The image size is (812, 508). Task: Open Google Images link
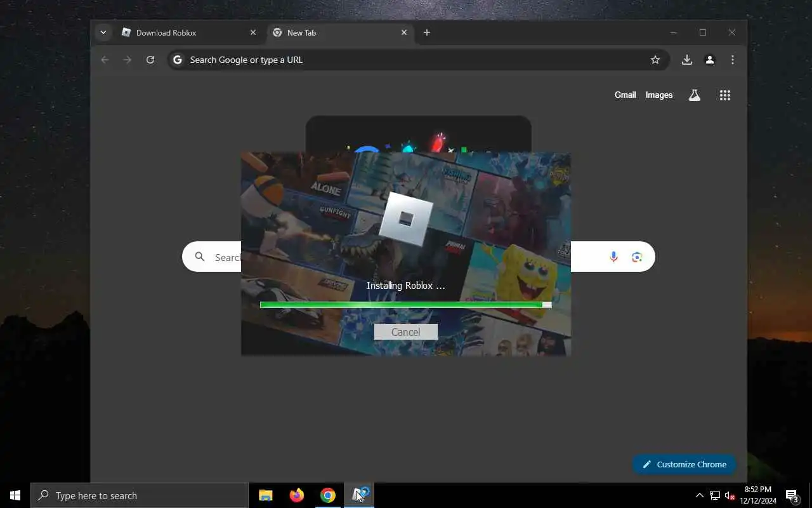point(659,95)
